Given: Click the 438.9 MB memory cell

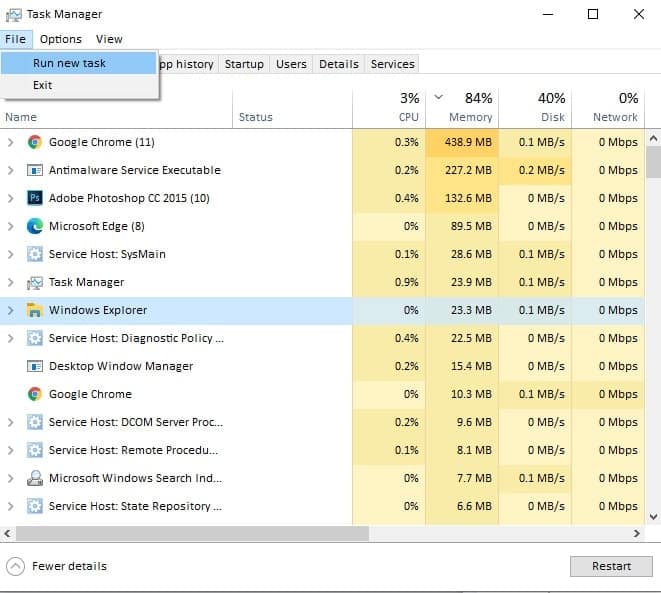Looking at the screenshot, I should (462, 142).
